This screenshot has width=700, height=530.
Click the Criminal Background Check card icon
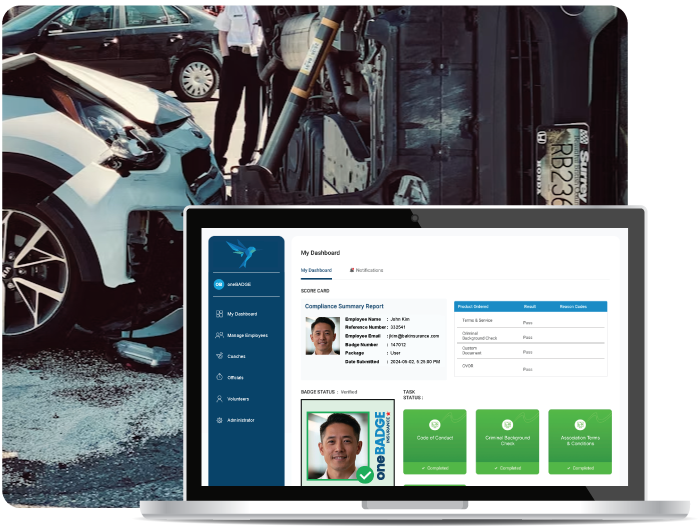coord(507,425)
